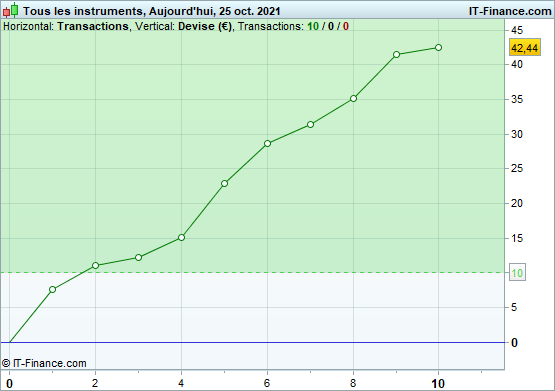Click the 'Transactions' horizontal axis label
The height and width of the screenshot is (391, 555).
pyautogui.click(x=93, y=27)
